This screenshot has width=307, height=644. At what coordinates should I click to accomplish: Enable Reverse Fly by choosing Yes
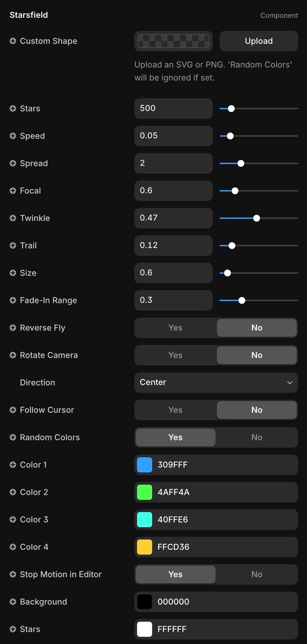(x=175, y=328)
